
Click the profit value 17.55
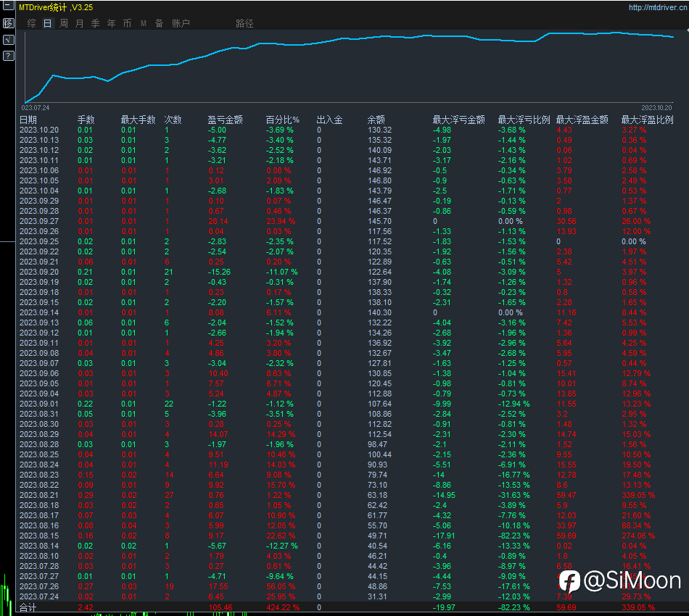coord(218,586)
